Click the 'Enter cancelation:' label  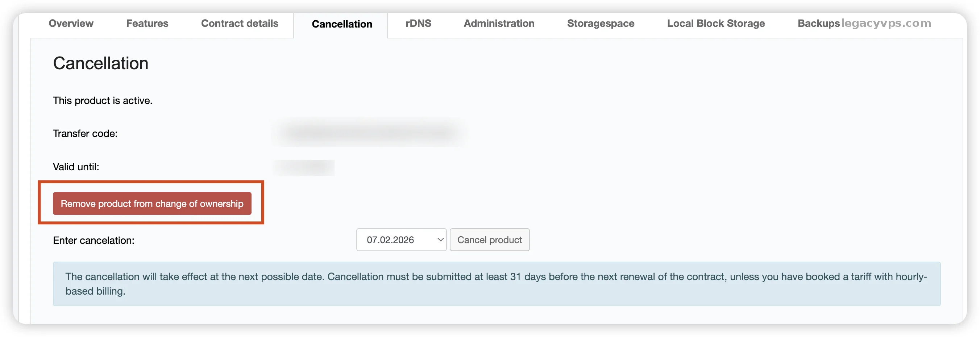(94, 240)
